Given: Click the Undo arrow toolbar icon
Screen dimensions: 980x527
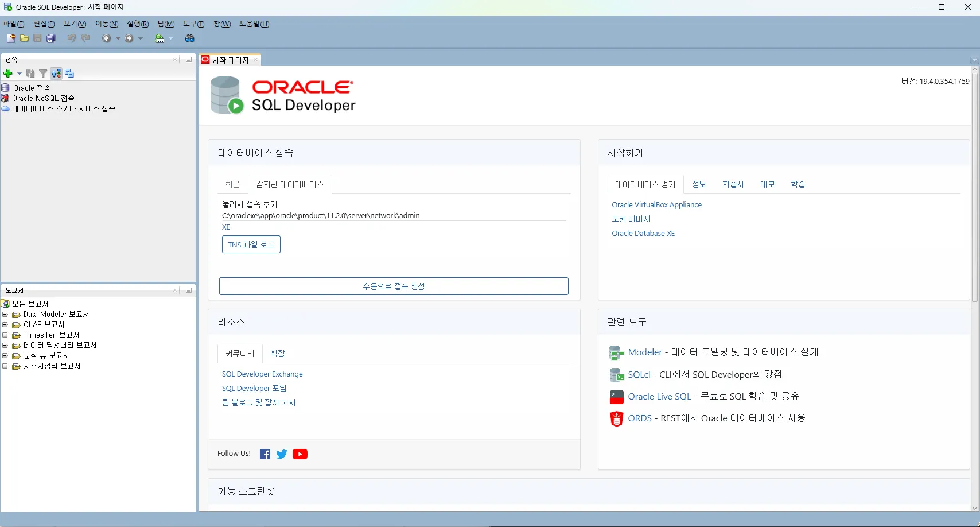Looking at the screenshot, I should click(72, 38).
